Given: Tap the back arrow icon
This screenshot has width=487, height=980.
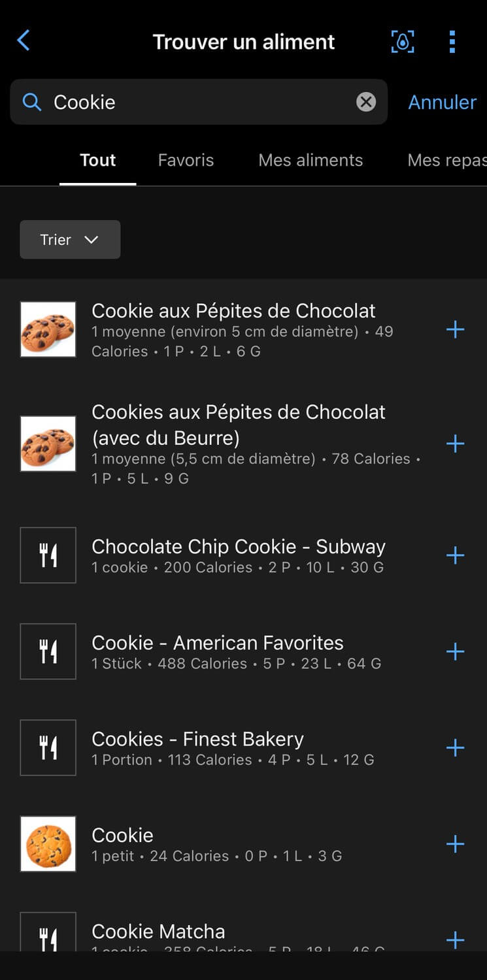Looking at the screenshot, I should pos(24,41).
